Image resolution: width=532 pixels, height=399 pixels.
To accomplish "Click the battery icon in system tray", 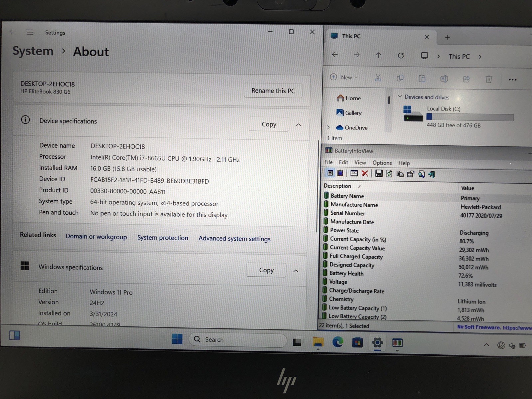I will click(522, 345).
